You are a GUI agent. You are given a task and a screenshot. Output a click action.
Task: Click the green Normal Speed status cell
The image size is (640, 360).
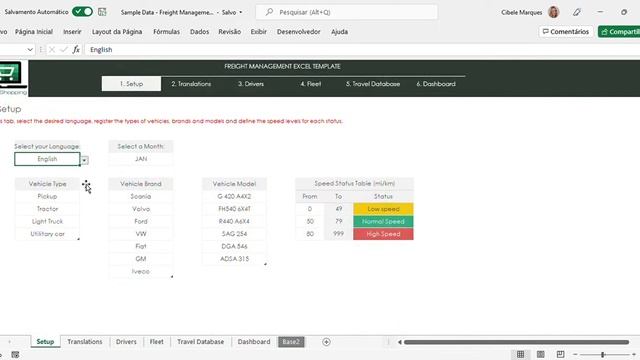(x=383, y=221)
